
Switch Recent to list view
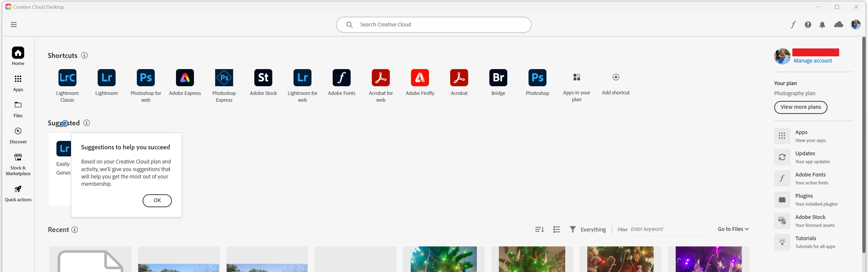[557, 230]
